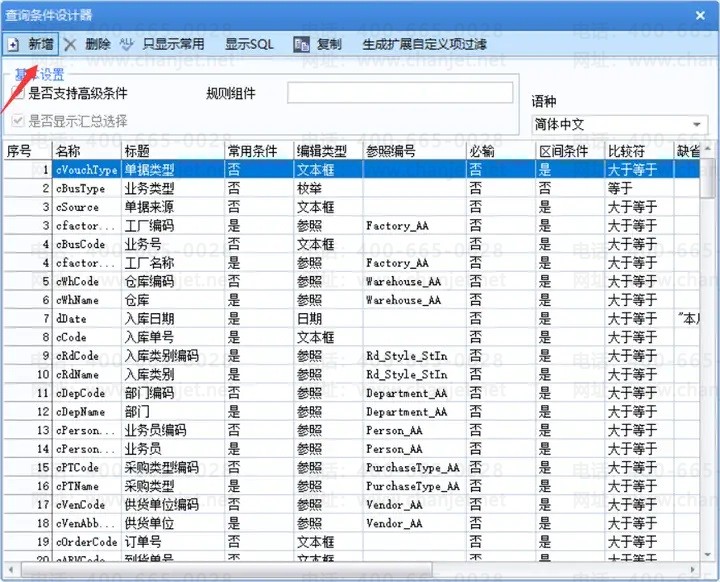The height and width of the screenshot is (582, 720).
Task: Click the 删除 delete X icon
Action: pyautogui.click(x=70, y=45)
